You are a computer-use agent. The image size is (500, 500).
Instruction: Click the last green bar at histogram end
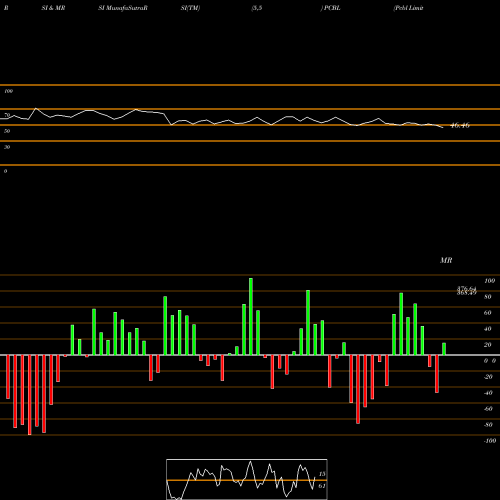pyautogui.click(x=444, y=349)
